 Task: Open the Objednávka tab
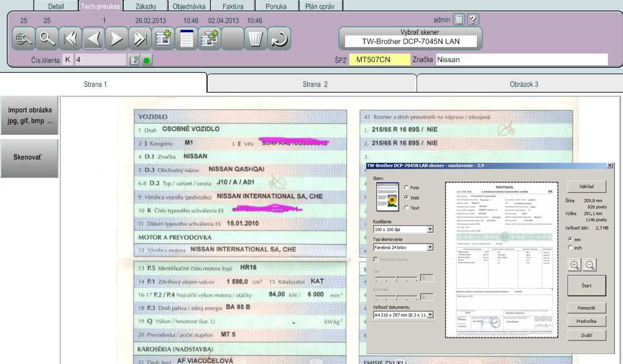(x=189, y=6)
